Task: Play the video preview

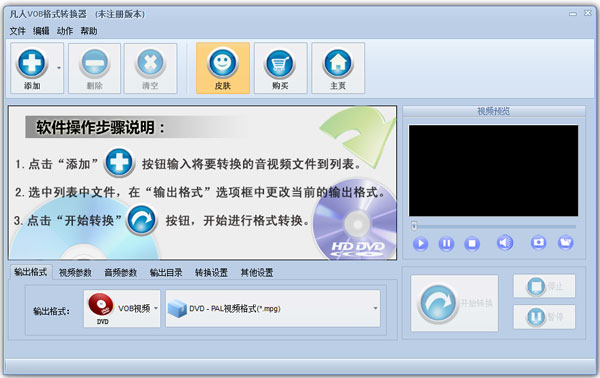Action: [x=421, y=243]
